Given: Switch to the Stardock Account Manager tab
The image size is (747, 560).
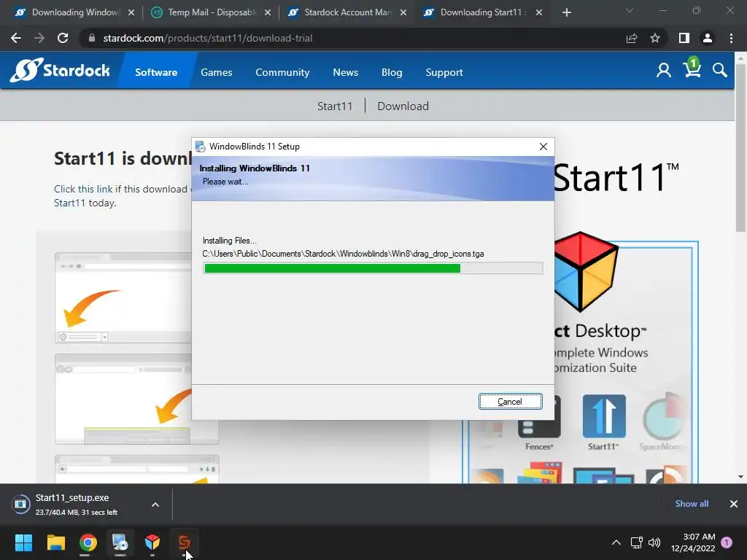Looking at the screenshot, I should click(x=348, y=12).
